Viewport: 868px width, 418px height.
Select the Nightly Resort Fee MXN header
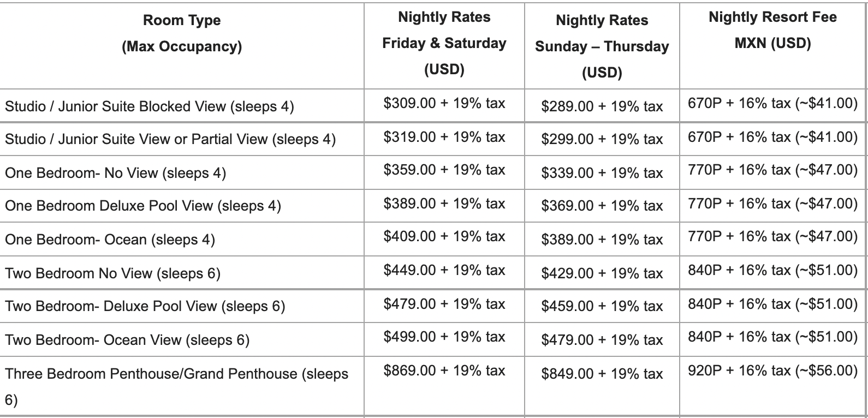[x=772, y=31]
